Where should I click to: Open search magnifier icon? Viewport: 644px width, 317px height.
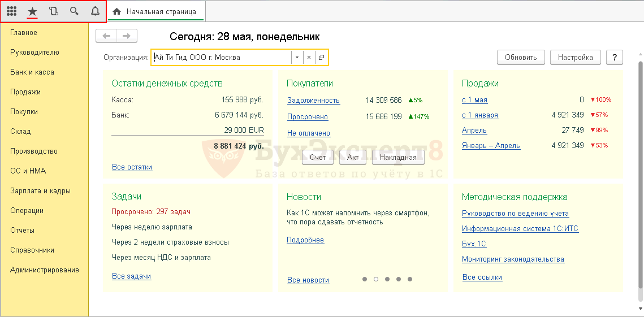coord(74,11)
